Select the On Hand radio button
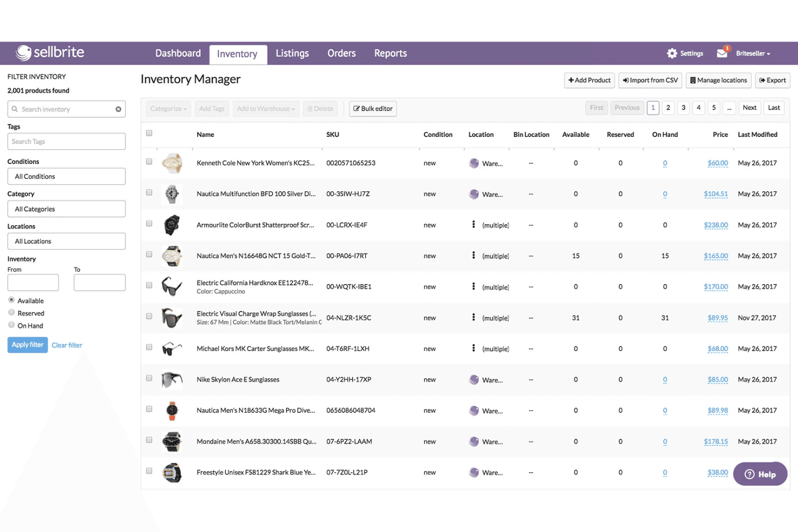Viewport: 798px width, 532px height. 11,324
